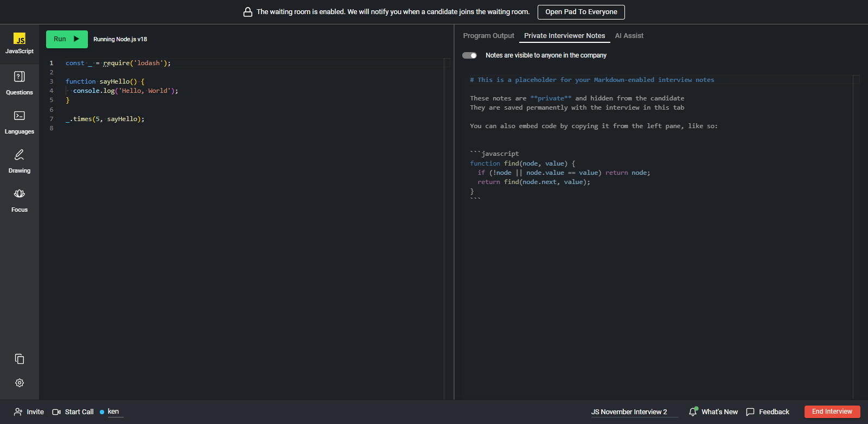Run the code with Run button

(67, 39)
